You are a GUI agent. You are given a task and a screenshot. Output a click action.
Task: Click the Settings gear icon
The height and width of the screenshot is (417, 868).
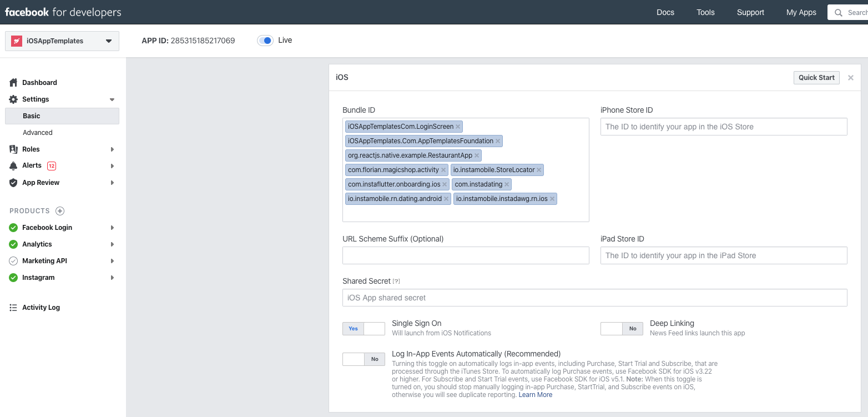click(13, 99)
